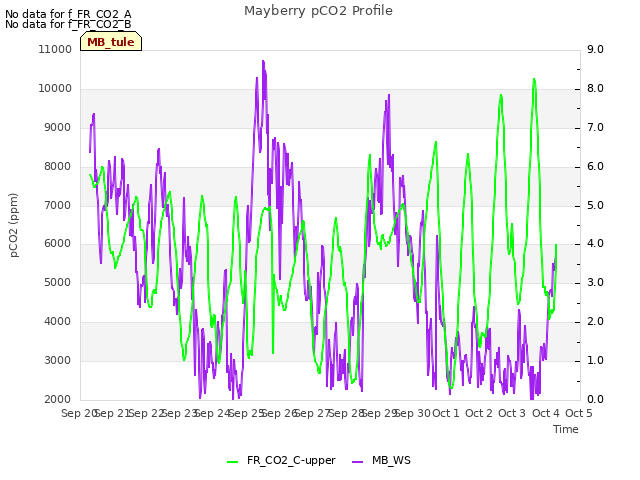Click the Oct 4 date tick label
Viewport: 640px width, 480px height.
point(546,413)
